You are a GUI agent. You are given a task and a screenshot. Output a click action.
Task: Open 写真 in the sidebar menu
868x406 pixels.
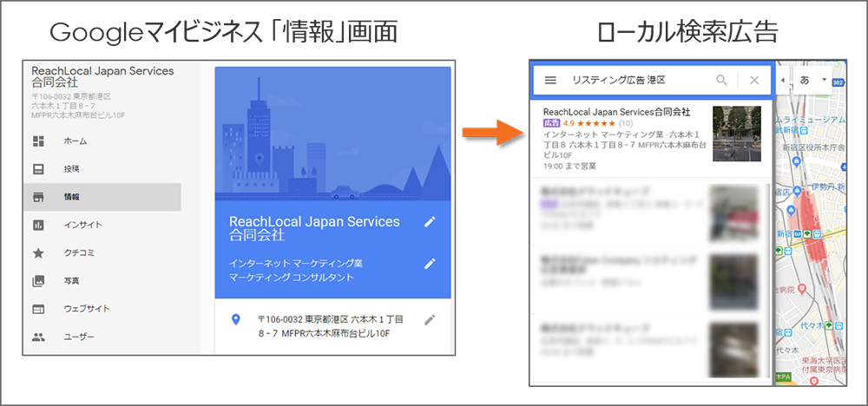pos(71,281)
